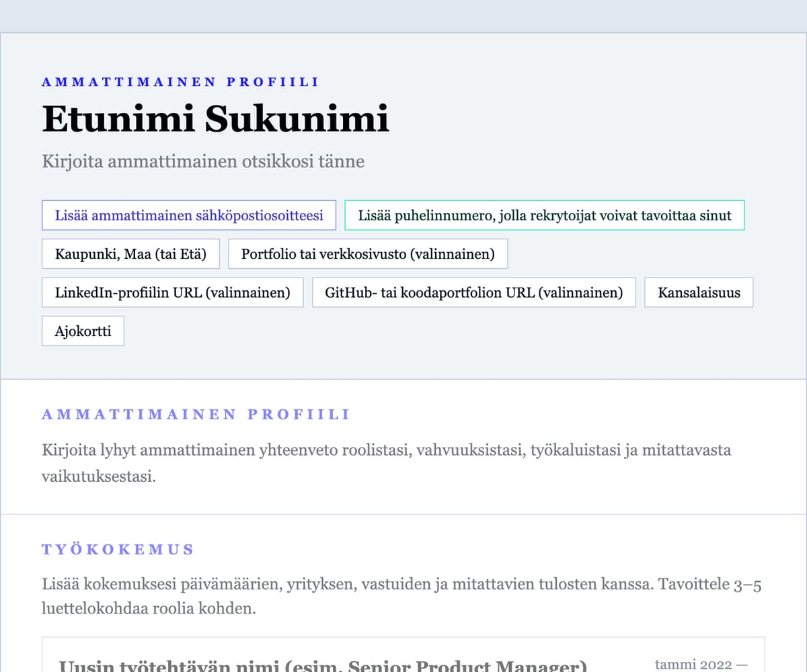The image size is (807, 672).
Task: Click the LinkedIn-profiilin URL field
Action: 172,292
